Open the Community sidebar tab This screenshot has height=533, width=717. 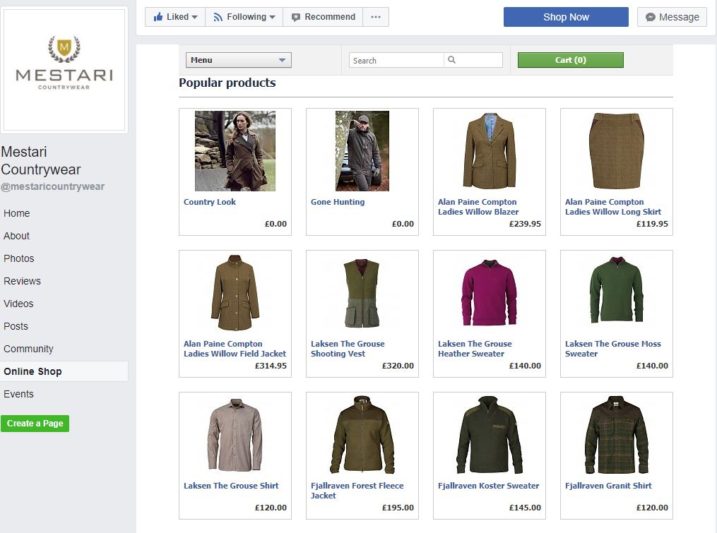coord(28,349)
